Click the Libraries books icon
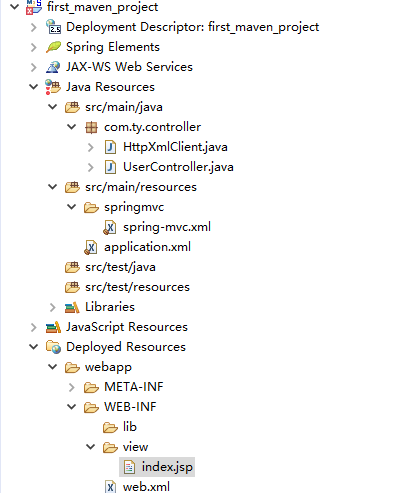The image size is (417, 493). [x=72, y=307]
